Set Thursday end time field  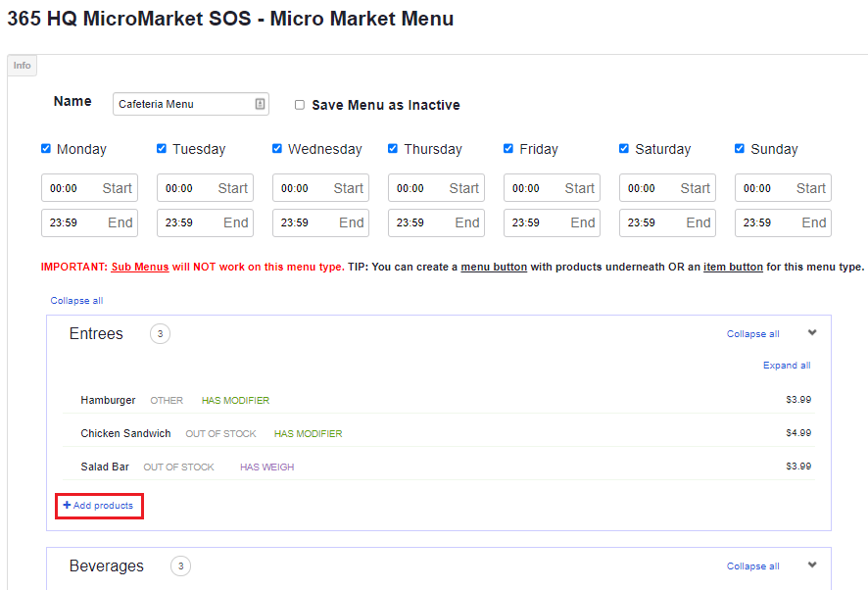pos(436,222)
